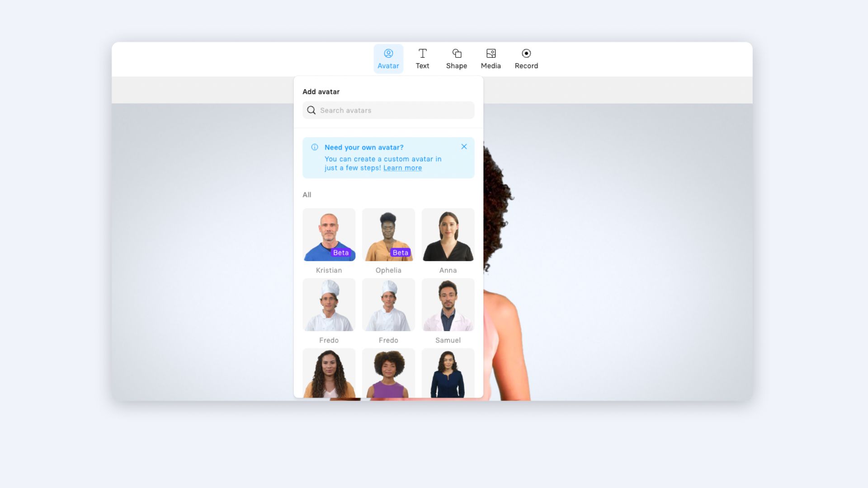Click the Avatar tab icon
This screenshot has width=868, height=488.
(388, 53)
